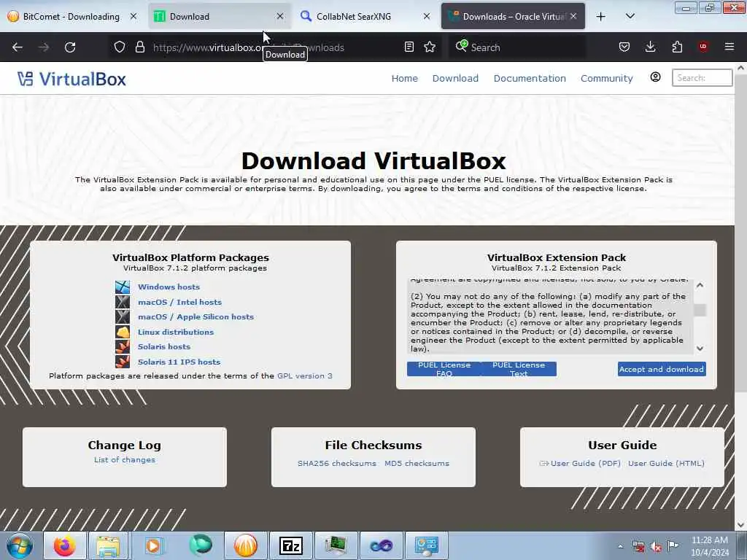Toggle reader view icon in address bar
Screen dimensions: 747x560
pos(409,47)
